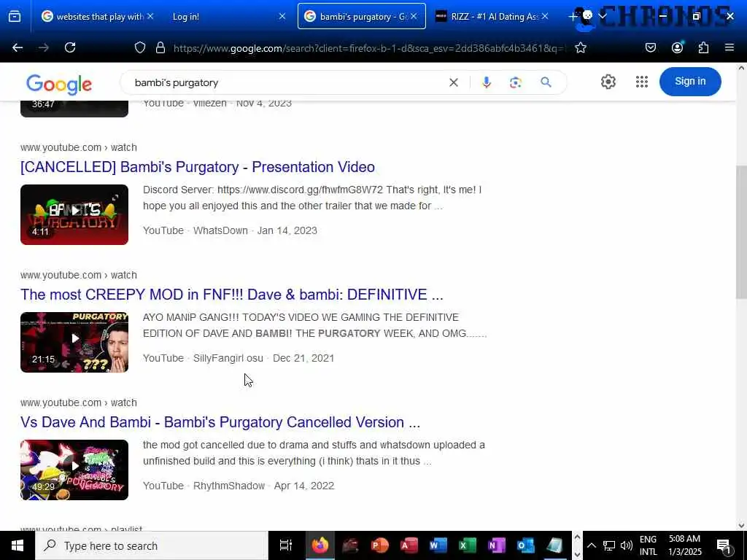Click 'RhythmShadow' channel name text
Screen dimensions: 747x560
(228, 486)
